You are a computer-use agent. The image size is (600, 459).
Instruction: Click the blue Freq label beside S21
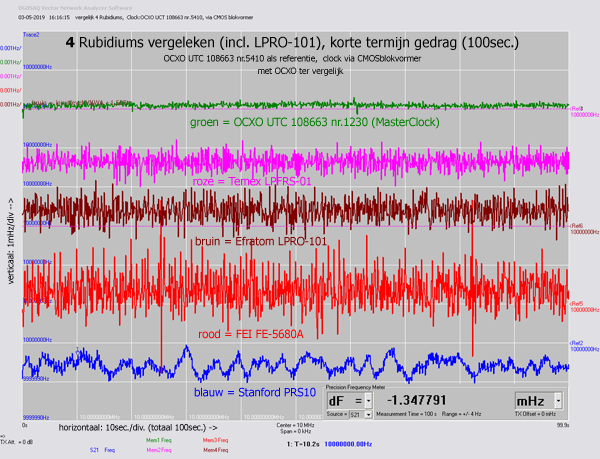pos(109,450)
